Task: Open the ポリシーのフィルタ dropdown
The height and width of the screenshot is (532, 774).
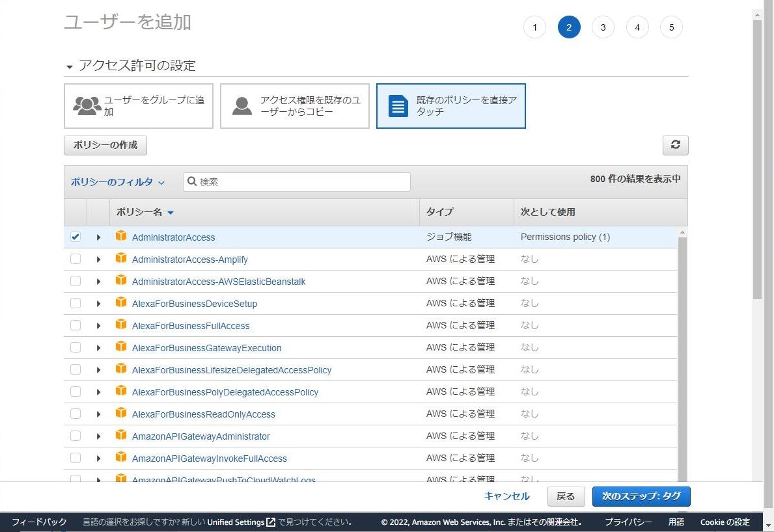Action: point(117,182)
